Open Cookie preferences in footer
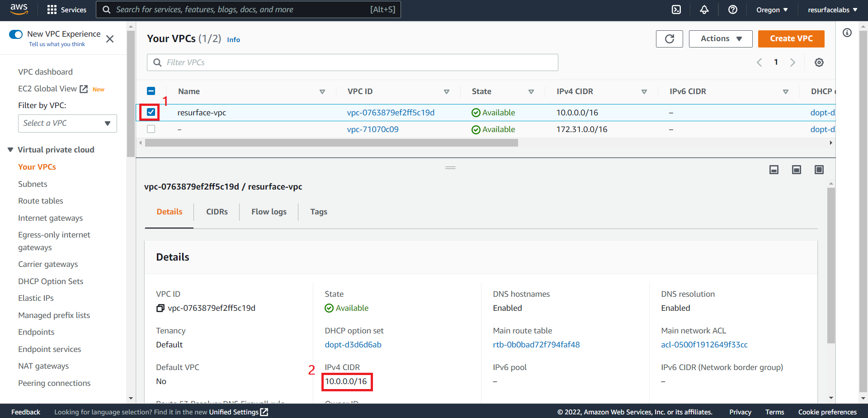 pos(827,412)
